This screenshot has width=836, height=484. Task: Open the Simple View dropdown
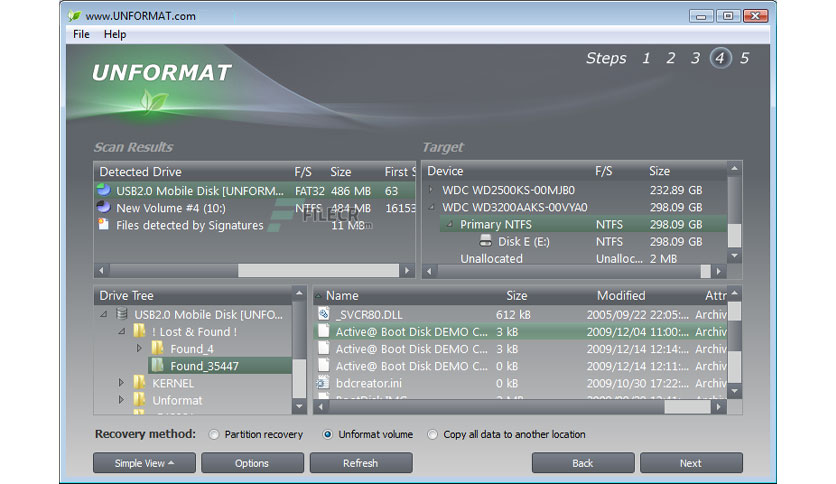(144, 463)
